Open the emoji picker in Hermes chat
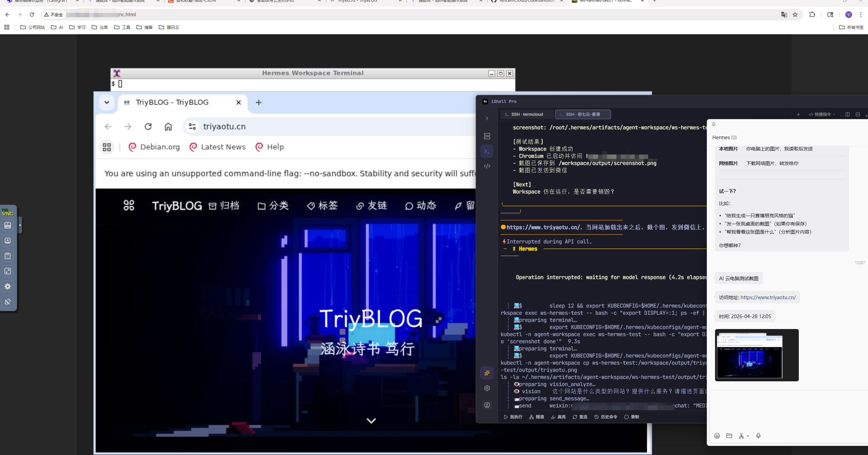Viewport: 868px width, 455px height. 717,436
